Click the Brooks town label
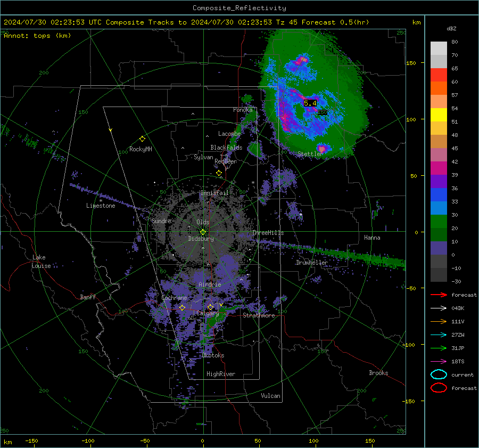Screen dimensions: 479x448 (378, 373)
